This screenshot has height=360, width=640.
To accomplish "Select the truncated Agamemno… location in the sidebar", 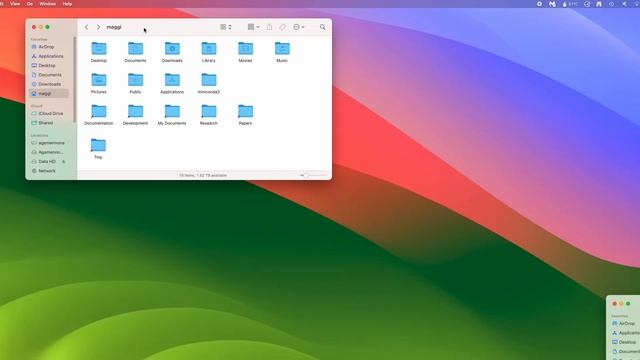I will 49,152.
